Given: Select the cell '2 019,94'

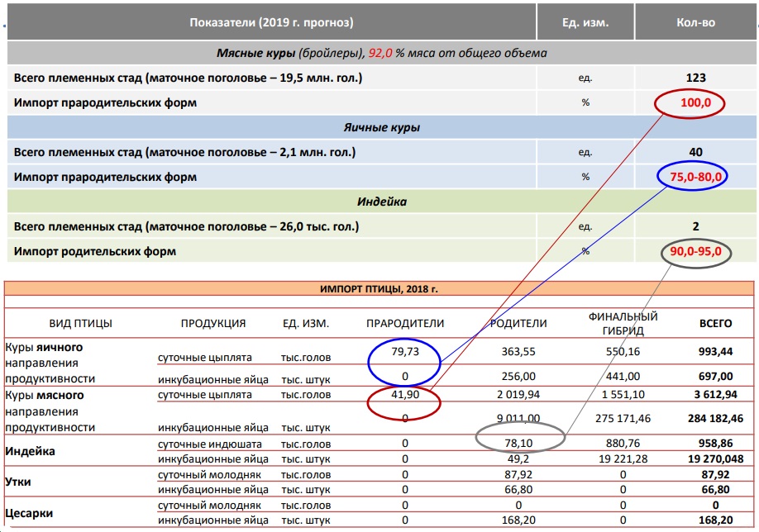Looking at the screenshot, I should pyautogui.click(x=518, y=394).
